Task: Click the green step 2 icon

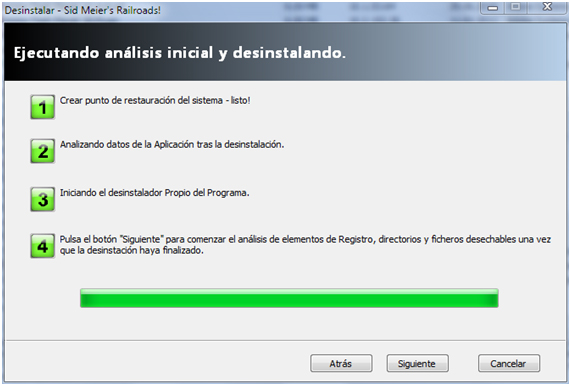Action: (43, 151)
